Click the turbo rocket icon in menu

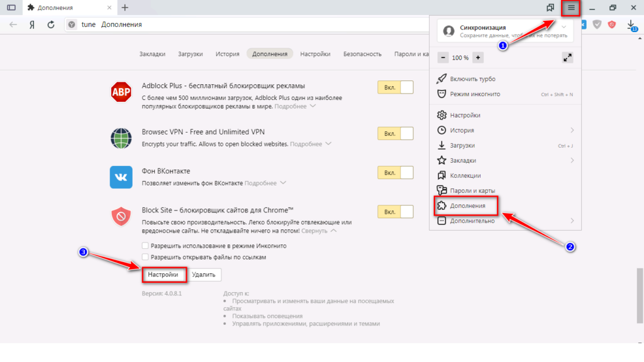pyautogui.click(x=441, y=79)
